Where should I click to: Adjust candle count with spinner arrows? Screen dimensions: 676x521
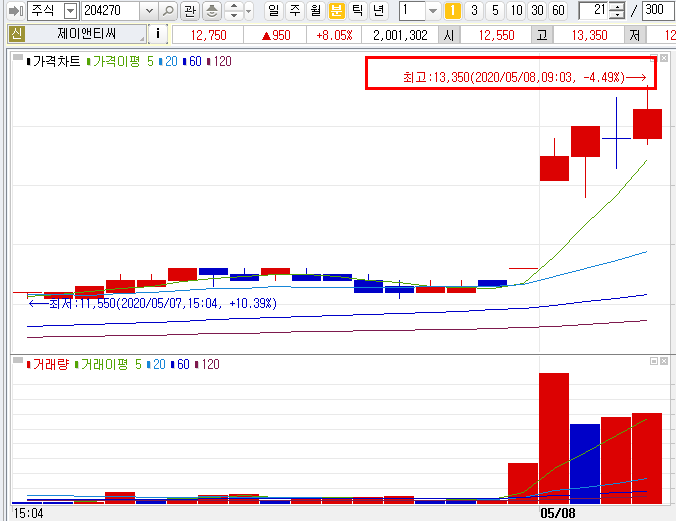[617, 11]
